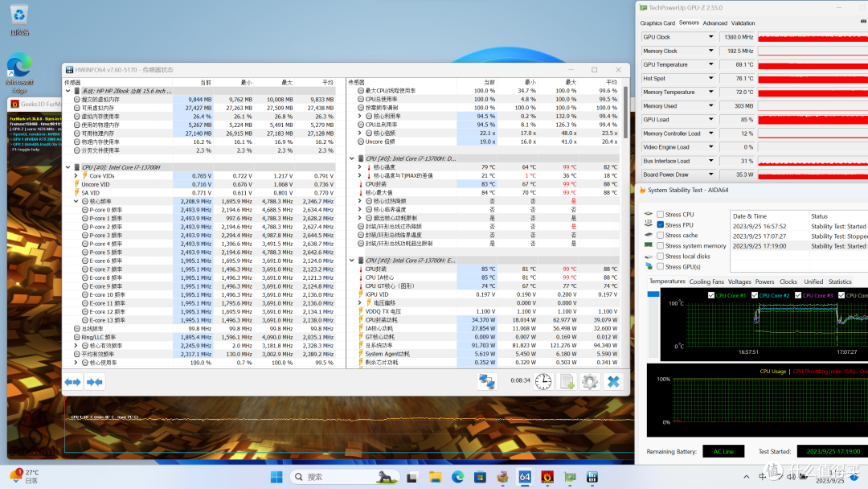
Task: Click Geeks3D FurMark window icon
Action: tap(15, 104)
